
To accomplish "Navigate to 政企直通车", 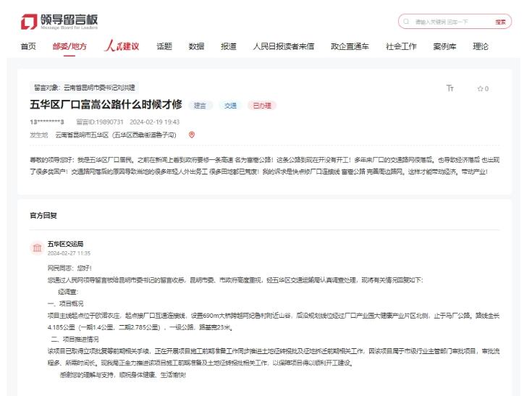I will (x=350, y=46).
